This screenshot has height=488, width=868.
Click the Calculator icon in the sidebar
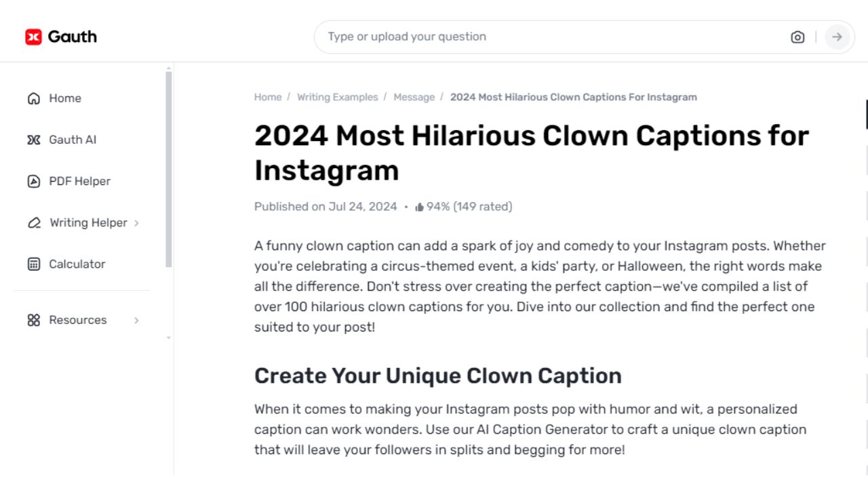click(x=34, y=264)
